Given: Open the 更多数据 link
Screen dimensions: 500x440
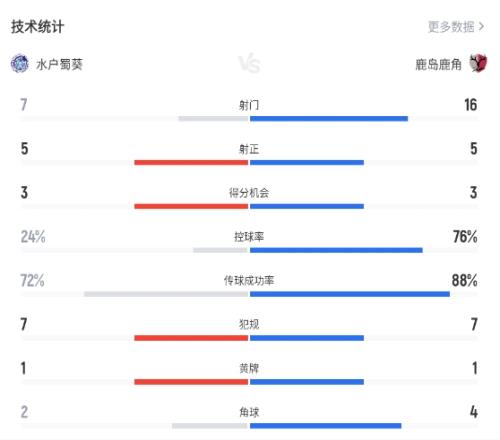Looking at the screenshot, I should coord(451,27).
